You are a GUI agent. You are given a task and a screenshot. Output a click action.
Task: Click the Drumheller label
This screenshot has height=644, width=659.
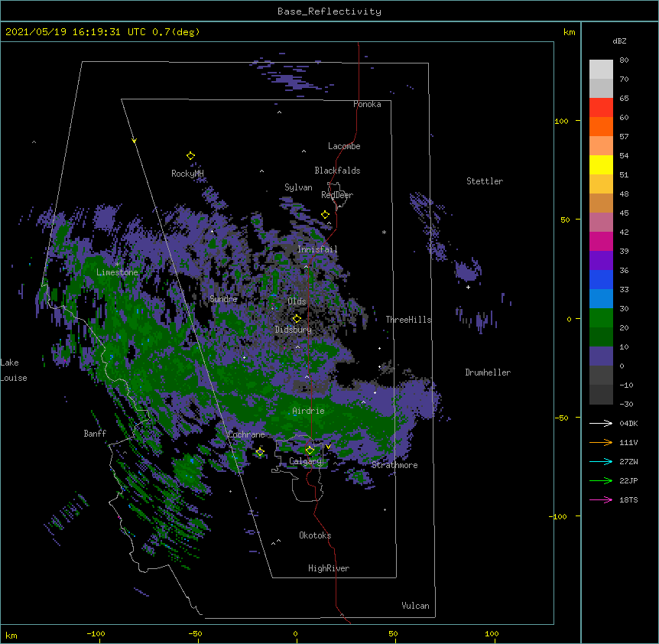488,372
